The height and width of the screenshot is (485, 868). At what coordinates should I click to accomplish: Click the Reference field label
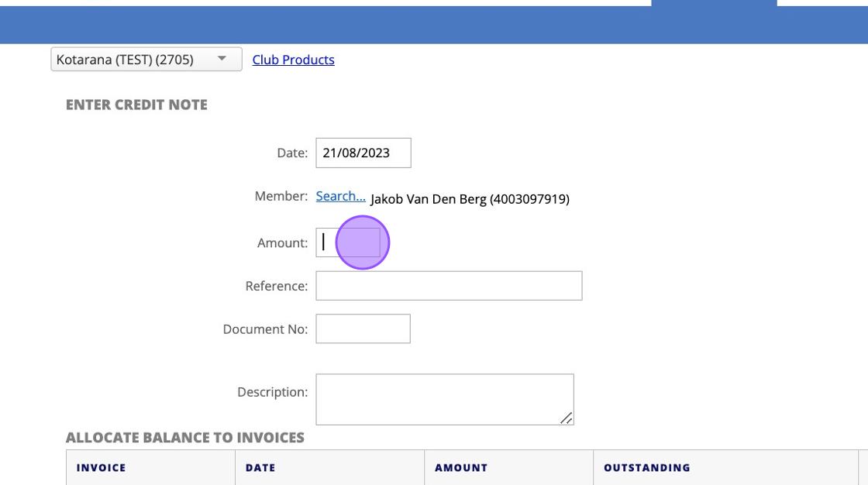(276, 286)
